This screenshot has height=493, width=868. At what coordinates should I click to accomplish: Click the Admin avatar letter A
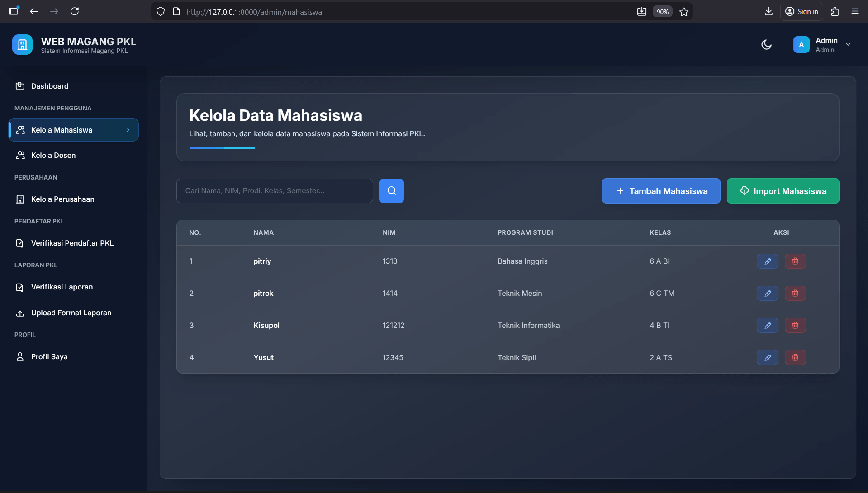(x=801, y=45)
